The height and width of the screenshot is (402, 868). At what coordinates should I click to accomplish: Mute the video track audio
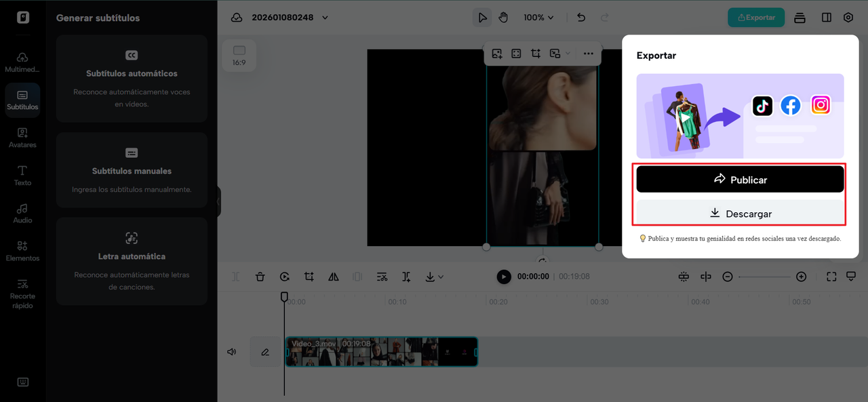(x=232, y=352)
